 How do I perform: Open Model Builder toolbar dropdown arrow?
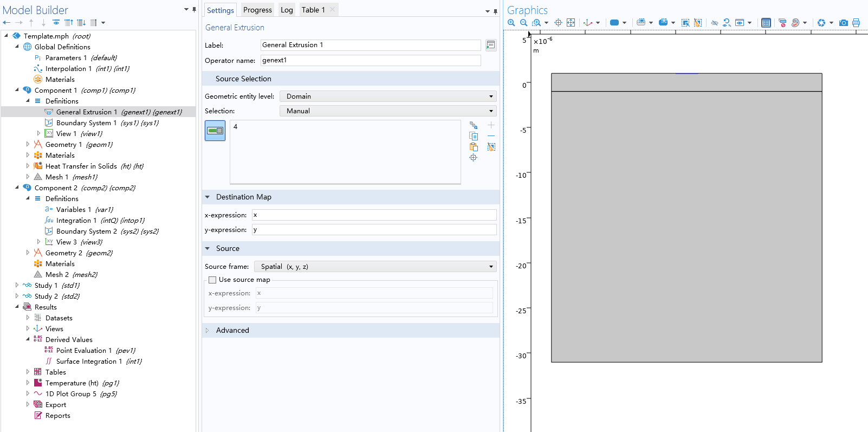tap(103, 23)
